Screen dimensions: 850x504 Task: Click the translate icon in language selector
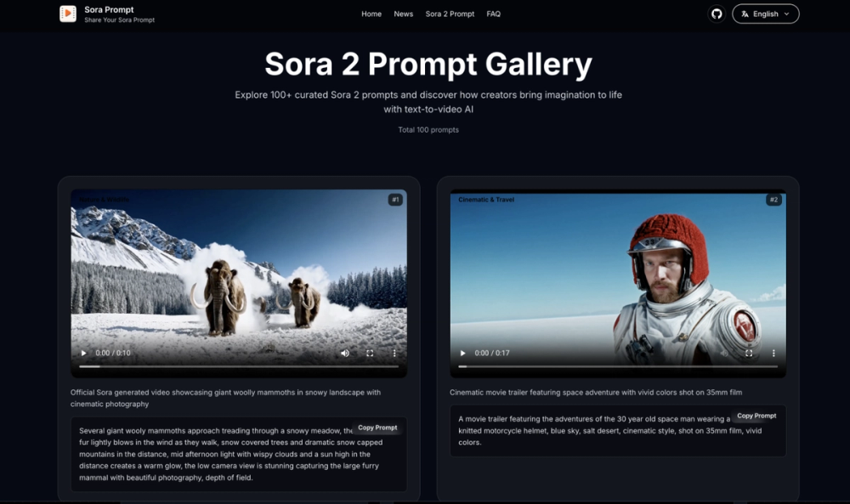tap(745, 14)
